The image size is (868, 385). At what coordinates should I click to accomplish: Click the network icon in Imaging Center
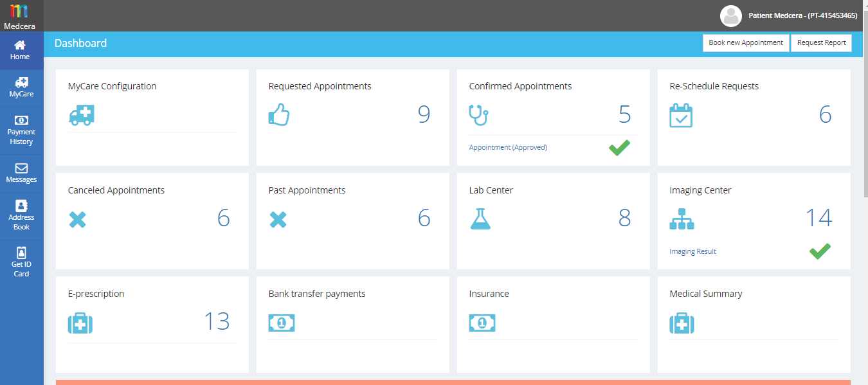[682, 219]
